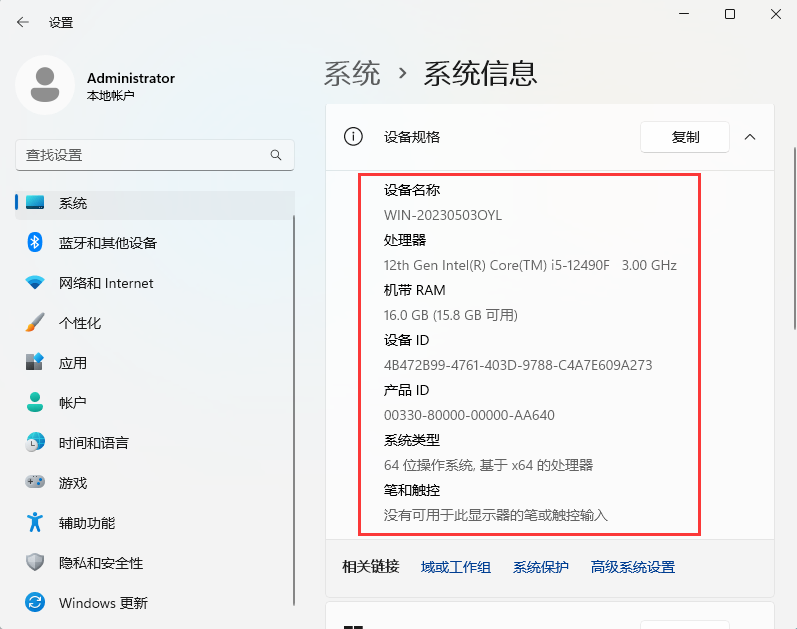Close the Settings window
Screen dimensions: 797x629
tap(776, 14)
